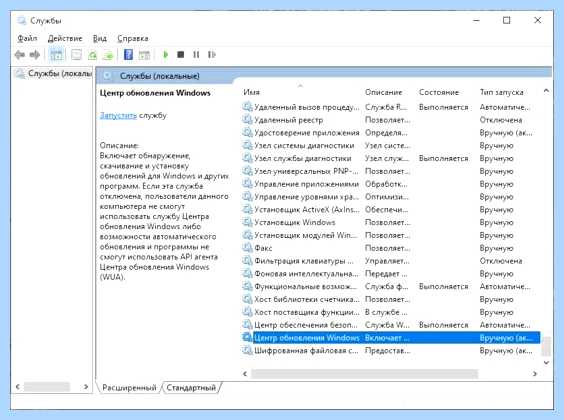Switch to the Стандартный tab
The height and width of the screenshot is (420, 564).
pos(191,388)
